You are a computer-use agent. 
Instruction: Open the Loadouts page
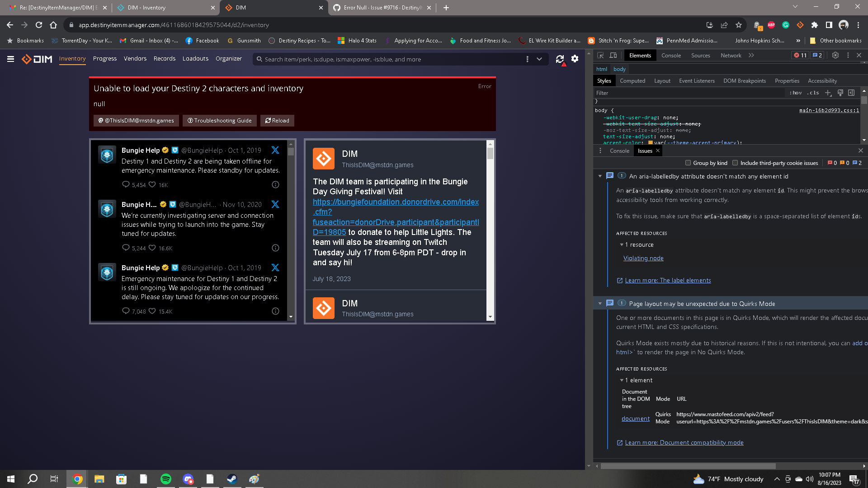pos(195,58)
